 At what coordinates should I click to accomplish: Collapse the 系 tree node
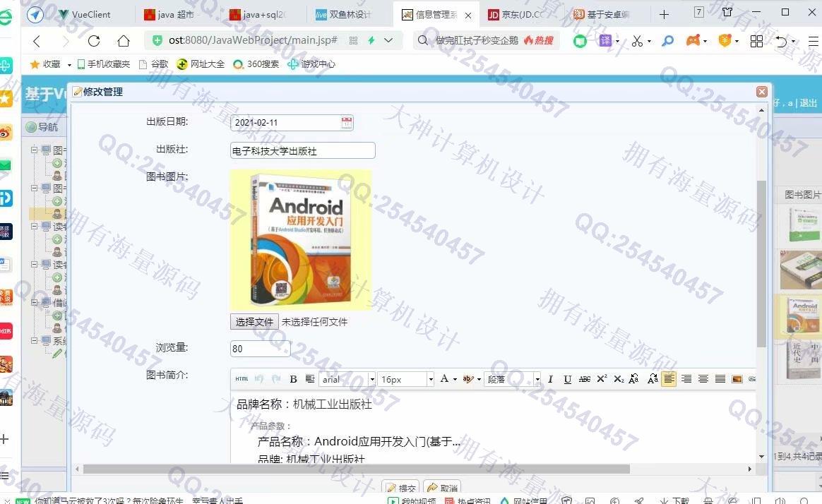coord(34,340)
